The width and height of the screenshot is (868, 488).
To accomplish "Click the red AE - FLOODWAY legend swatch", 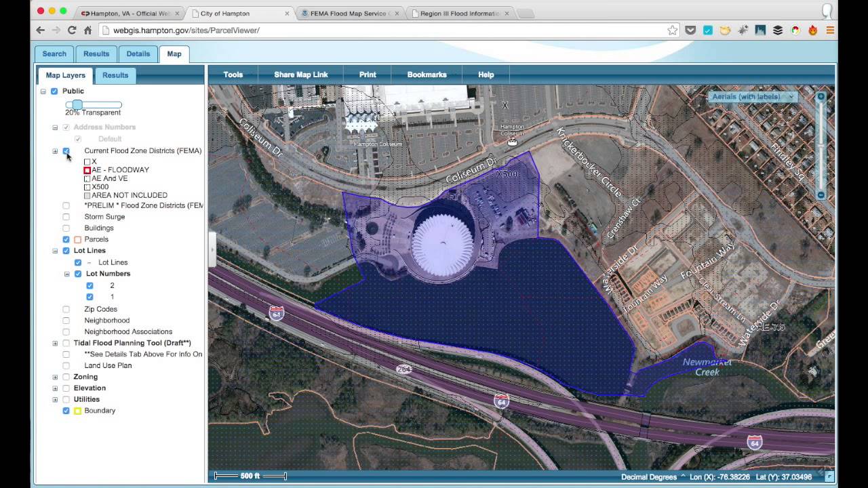I will 87,170.
